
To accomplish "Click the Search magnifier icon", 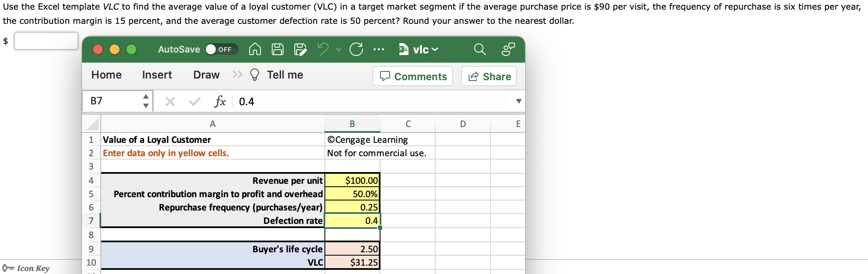I will [480, 49].
